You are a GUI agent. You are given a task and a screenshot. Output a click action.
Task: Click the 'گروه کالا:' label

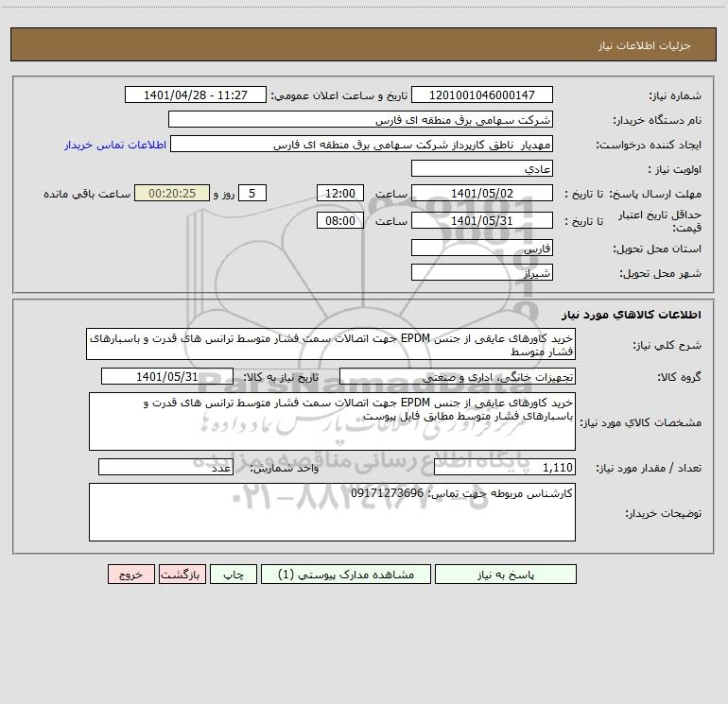tap(680, 377)
